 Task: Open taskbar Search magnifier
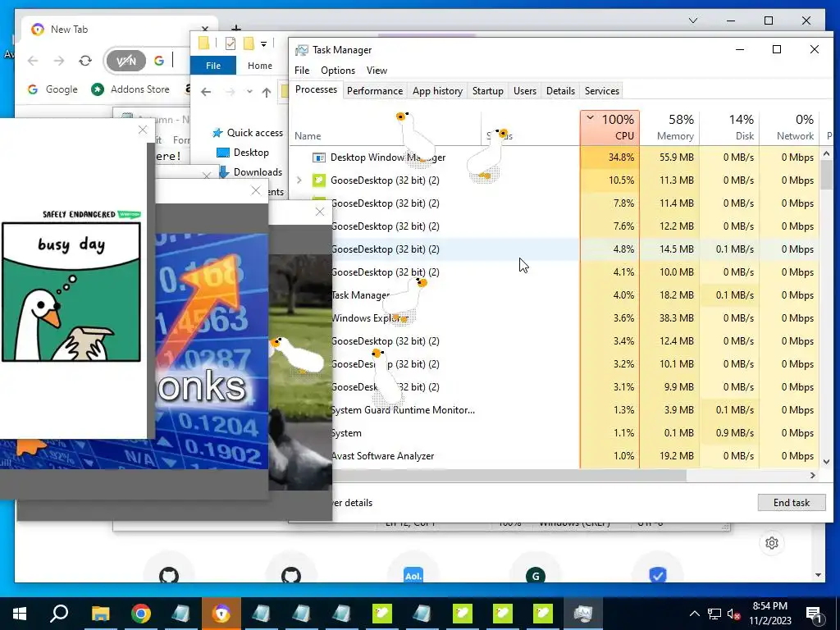pyautogui.click(x=59, y=614)
